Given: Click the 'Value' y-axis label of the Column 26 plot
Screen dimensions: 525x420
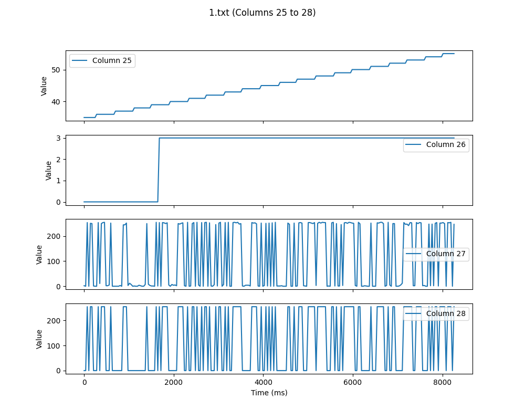Looking at the screenshot, I should click(48, 170).
